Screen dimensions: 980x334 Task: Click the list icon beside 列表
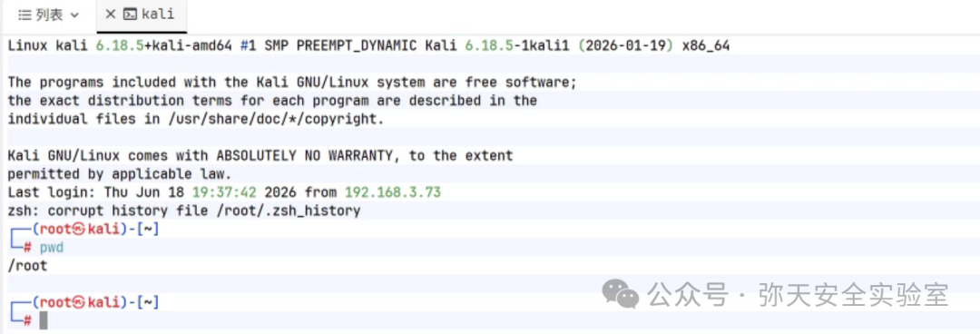click(25, 15)
